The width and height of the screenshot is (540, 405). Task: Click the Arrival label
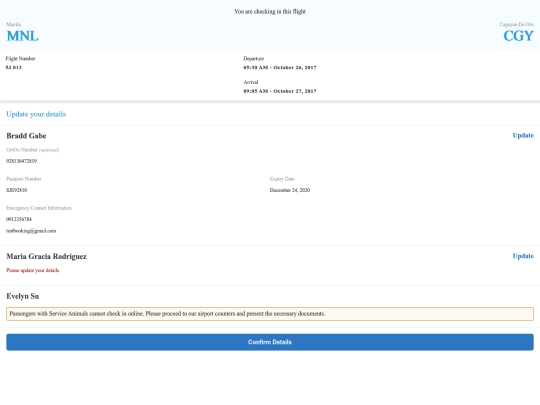(251, 82)
